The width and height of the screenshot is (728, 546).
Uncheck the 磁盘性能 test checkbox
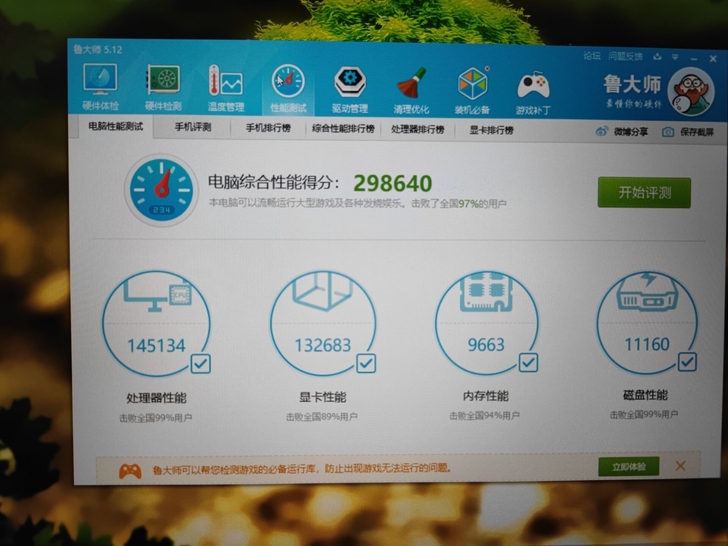pyautogui.click(x=687, y=362)
